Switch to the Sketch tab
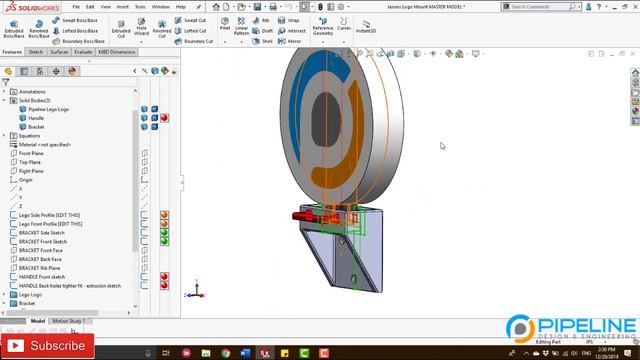The height and width of the screenshot is (360, 640). coord(36,52)
